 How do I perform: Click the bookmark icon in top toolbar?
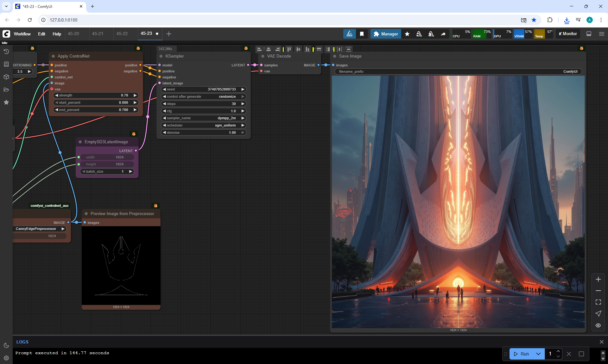point(362,34)
